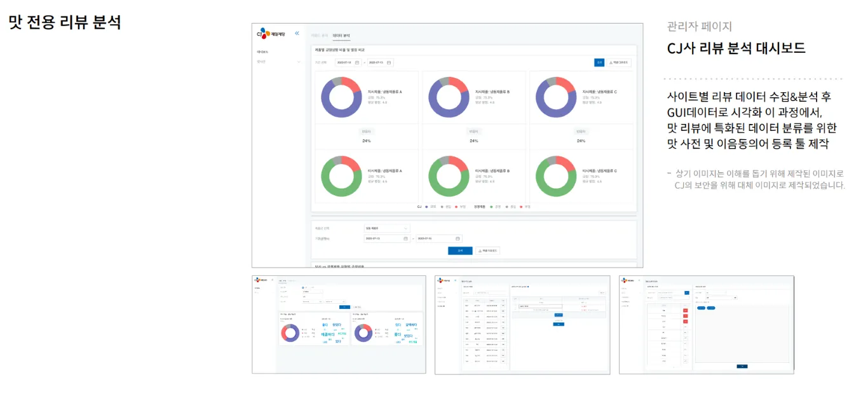Click the top download button beside the blue search button
Screen dimensions: 868x408
tap(619, 62)
